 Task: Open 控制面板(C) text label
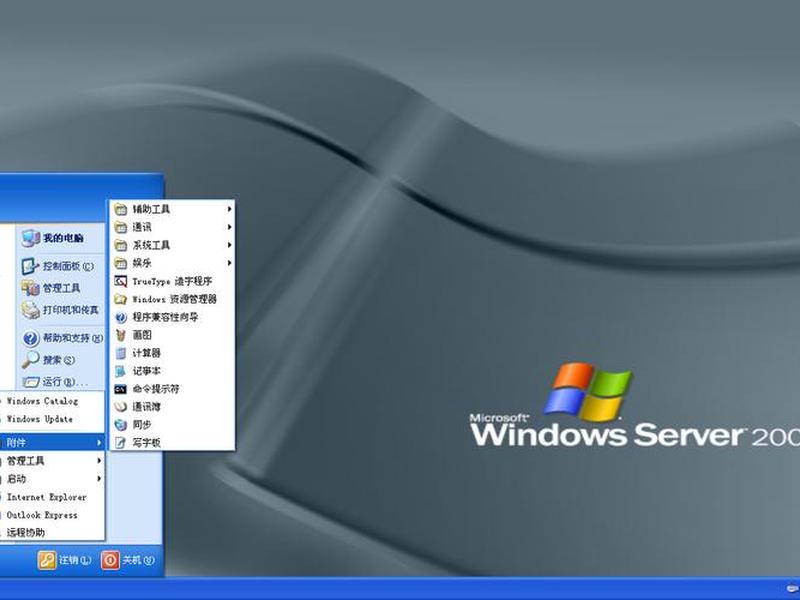coord(68,266)
